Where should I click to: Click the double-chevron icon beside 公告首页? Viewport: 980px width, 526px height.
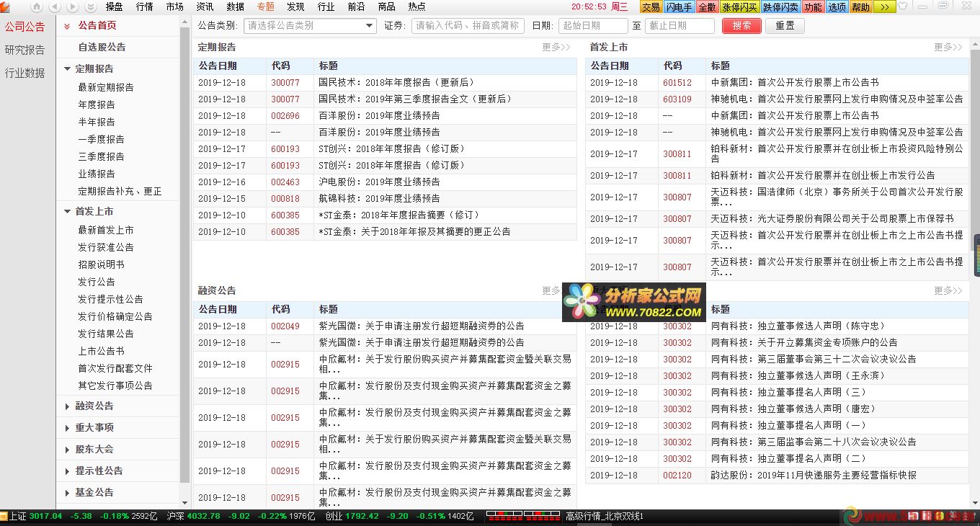tap(67, 26)
